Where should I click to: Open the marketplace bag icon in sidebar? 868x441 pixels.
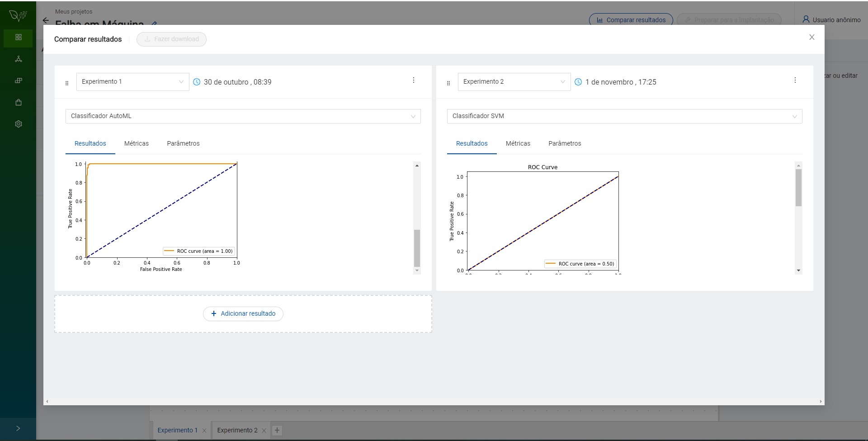pyautogui.click(x=18, y=102)
